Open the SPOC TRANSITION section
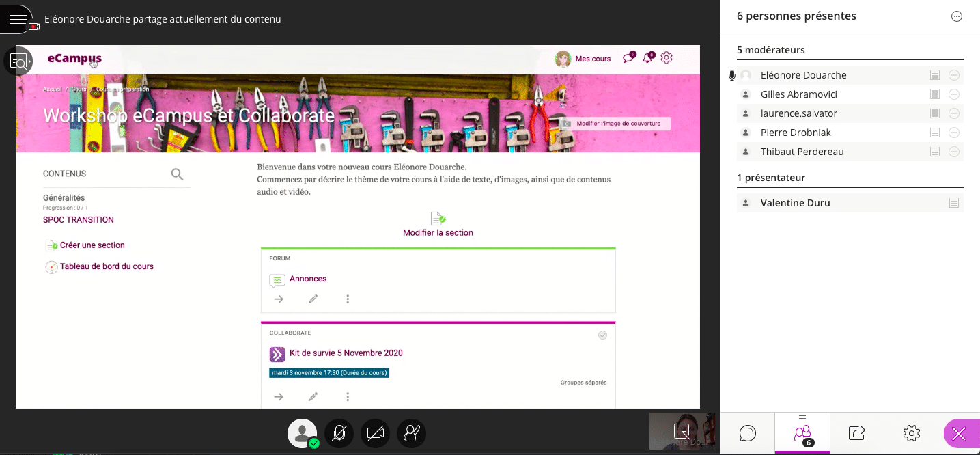 [x=79, y=220]
